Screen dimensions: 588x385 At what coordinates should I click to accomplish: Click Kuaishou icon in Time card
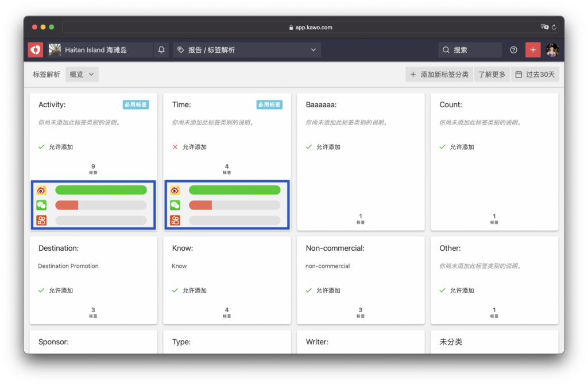pos(175,220)
